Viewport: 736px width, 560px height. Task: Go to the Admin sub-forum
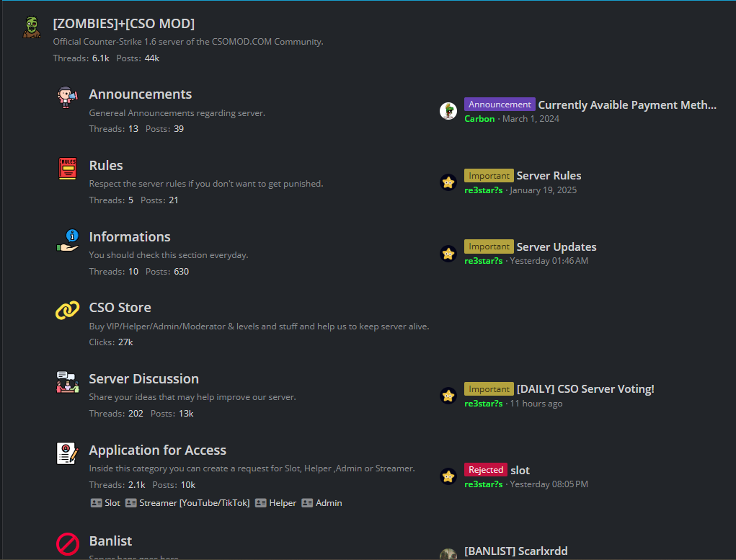pos(328,503)
